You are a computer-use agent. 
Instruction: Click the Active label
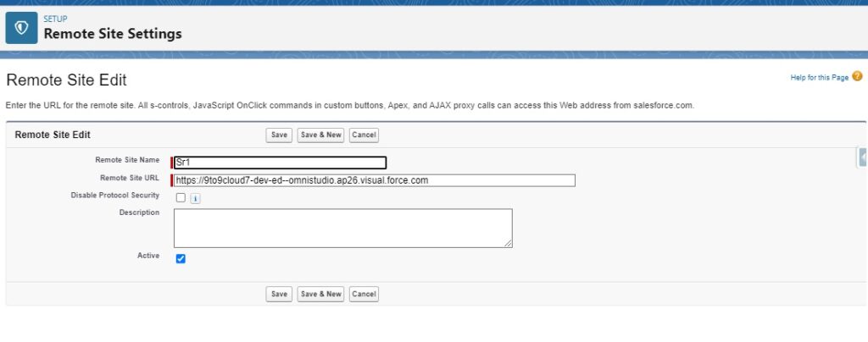pyautogui.click(x=148, y=256)
